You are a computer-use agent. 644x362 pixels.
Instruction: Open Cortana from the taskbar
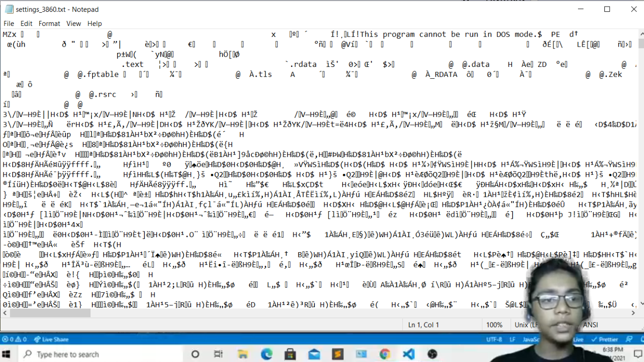coord(195,354)
